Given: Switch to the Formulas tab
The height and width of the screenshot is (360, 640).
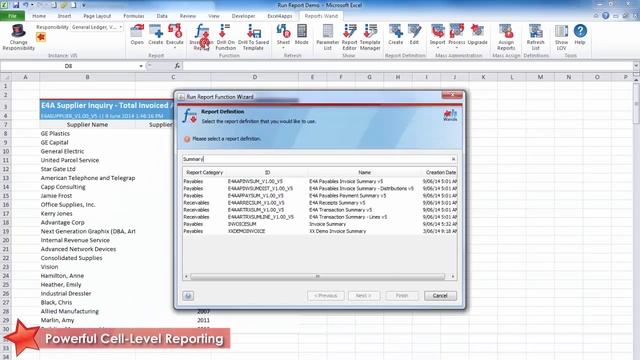Looking at the screenshot, I should [134, 16].
